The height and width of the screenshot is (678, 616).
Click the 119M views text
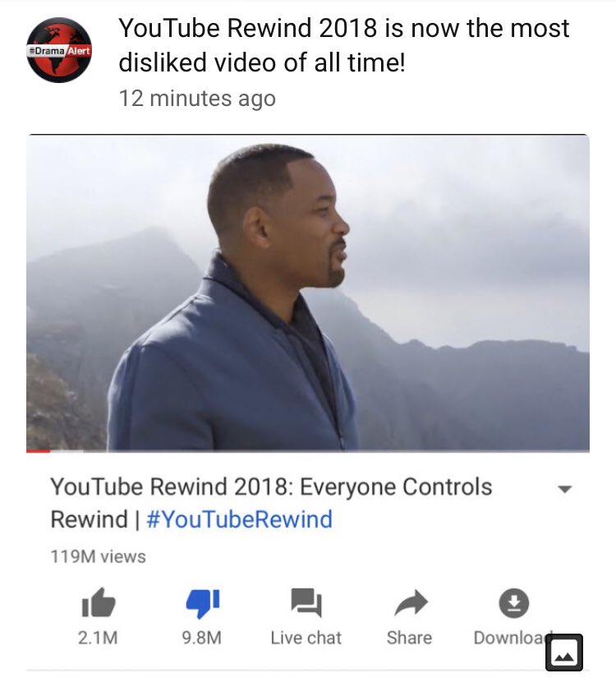98,556
